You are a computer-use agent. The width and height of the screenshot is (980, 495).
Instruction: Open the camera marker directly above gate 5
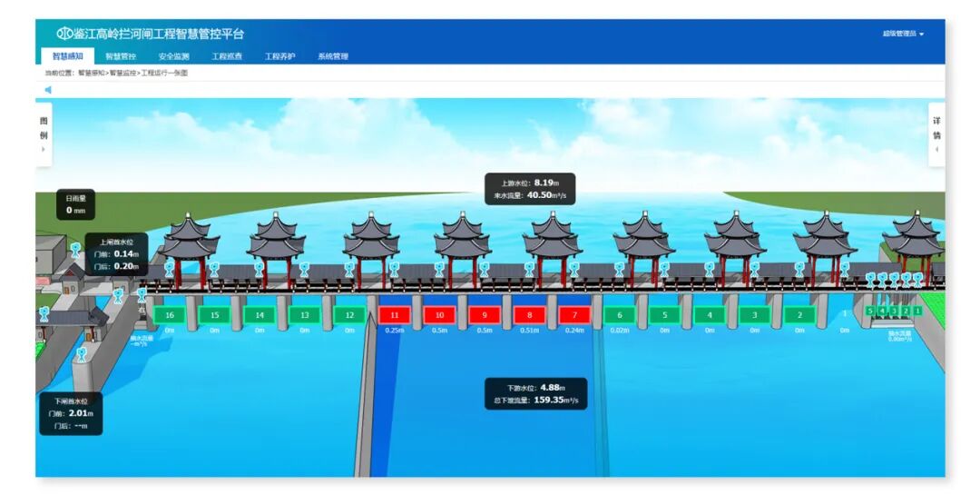click(x=664, y=269)
